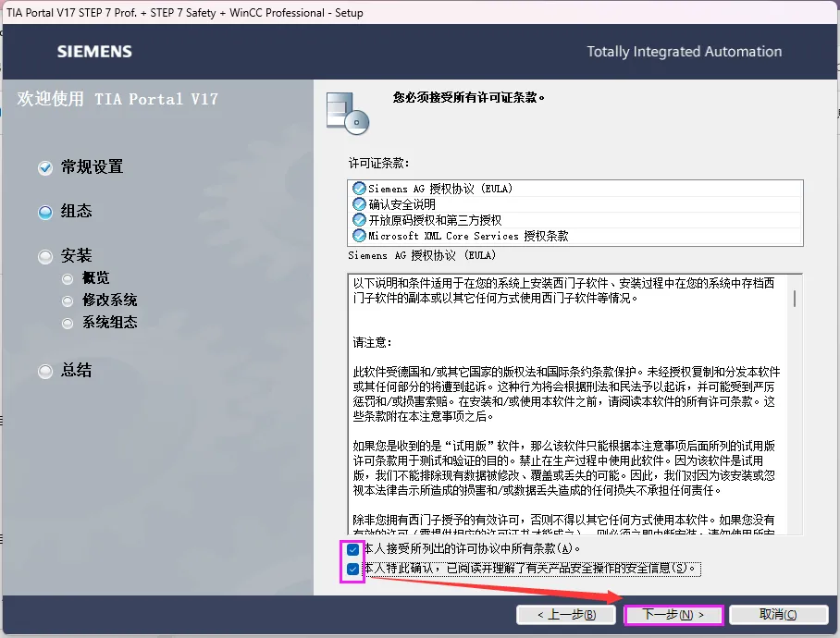Click the small step icon beside 概览
This screenshot has height=638, width=840.
[x=68, y=278]
